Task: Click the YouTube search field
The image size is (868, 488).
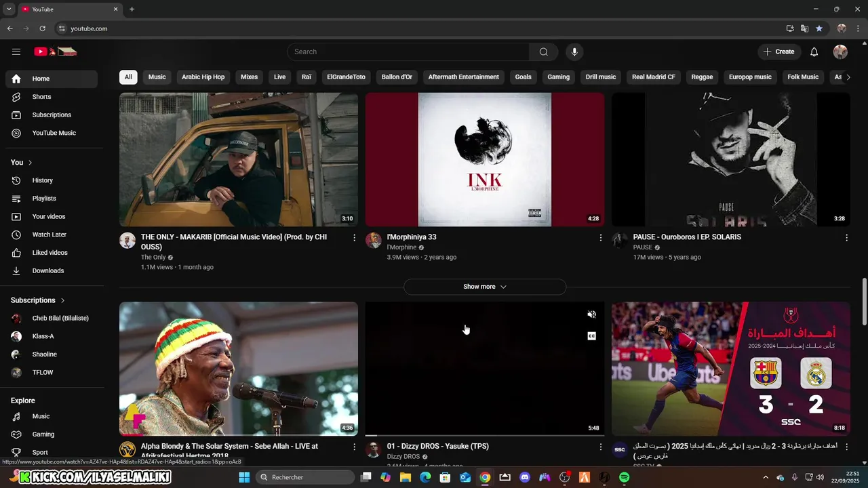Action: 408,52
